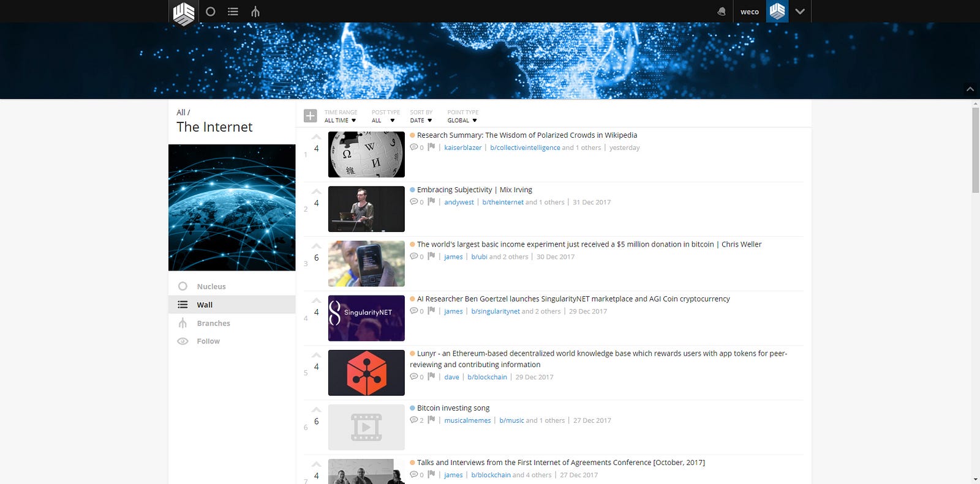
Task: Open the Lunyr red cube thumbnail
Action: point(366,373)
